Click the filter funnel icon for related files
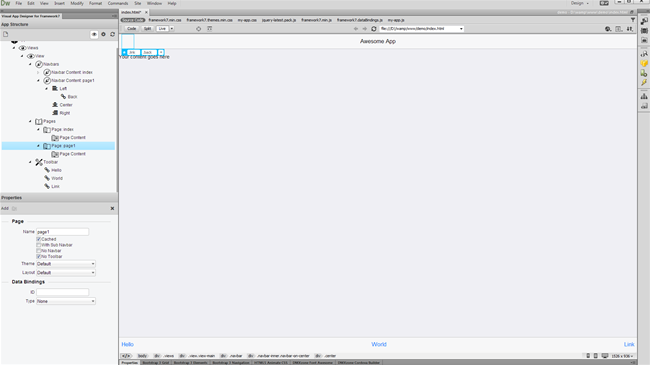Screen dimensions: 650x365 (x=633, y=20)
